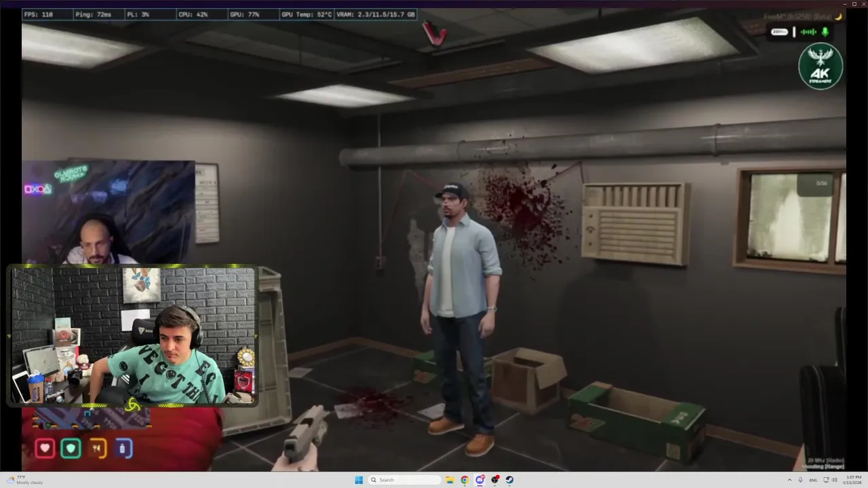The width and height of the screenshot is (868, 488).
Task: Click the green voice waveform indicator
Action: pyautogui.click(x=808, y=32)
